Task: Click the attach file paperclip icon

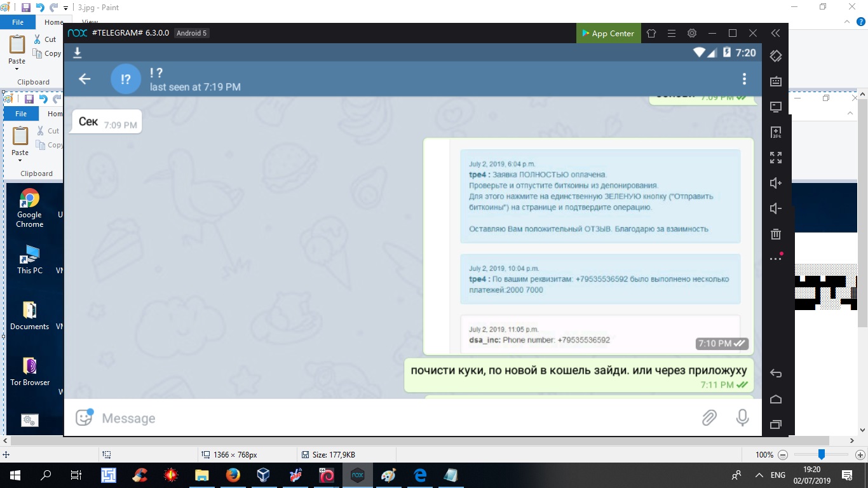Action: (x=709, y=417)
